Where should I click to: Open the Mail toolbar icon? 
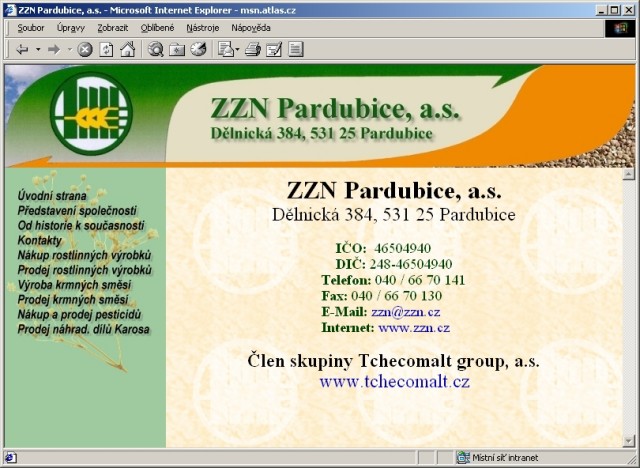pos(226,50)
